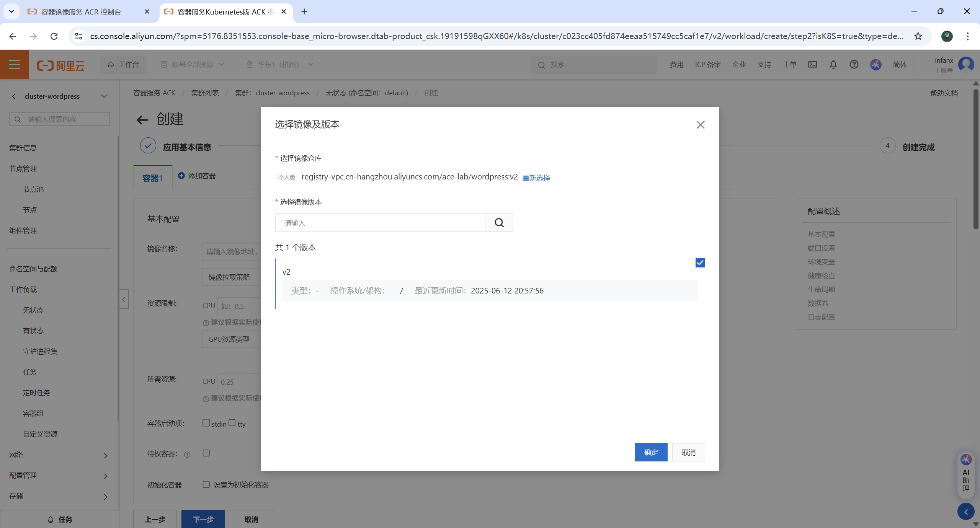Select 定时任务 in the sidebar
980x528 pixels.
point(37,393)
